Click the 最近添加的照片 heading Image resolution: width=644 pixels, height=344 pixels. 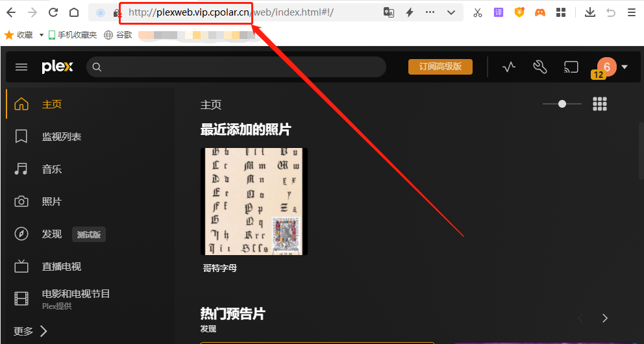pos(245,129)
